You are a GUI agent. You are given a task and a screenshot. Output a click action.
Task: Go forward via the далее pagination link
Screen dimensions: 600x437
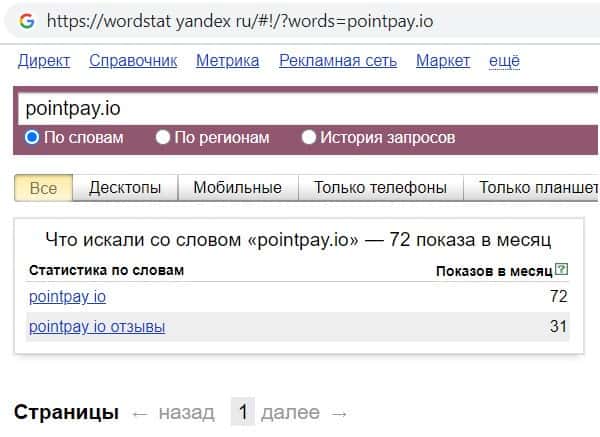290,413
